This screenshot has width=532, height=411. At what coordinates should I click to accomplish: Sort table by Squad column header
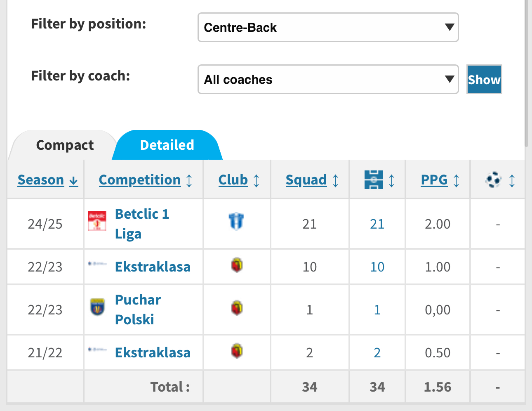(x=306, y=180)
